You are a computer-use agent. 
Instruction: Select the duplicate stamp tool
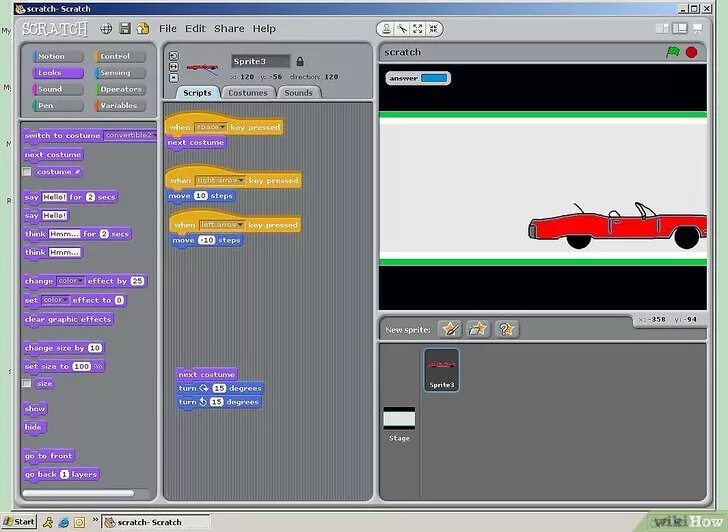[x=386, y=29]
